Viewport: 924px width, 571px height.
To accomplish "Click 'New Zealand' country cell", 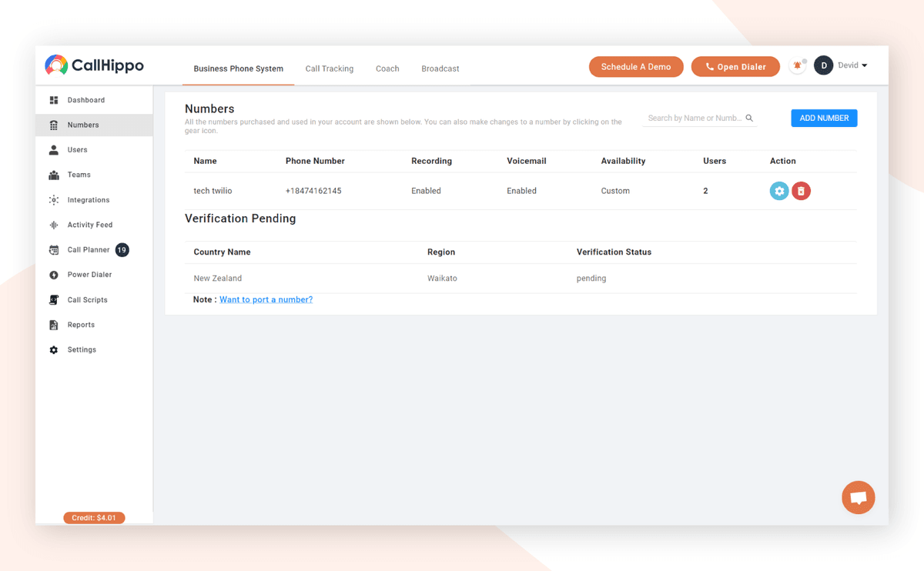I will tap(218, 279).
